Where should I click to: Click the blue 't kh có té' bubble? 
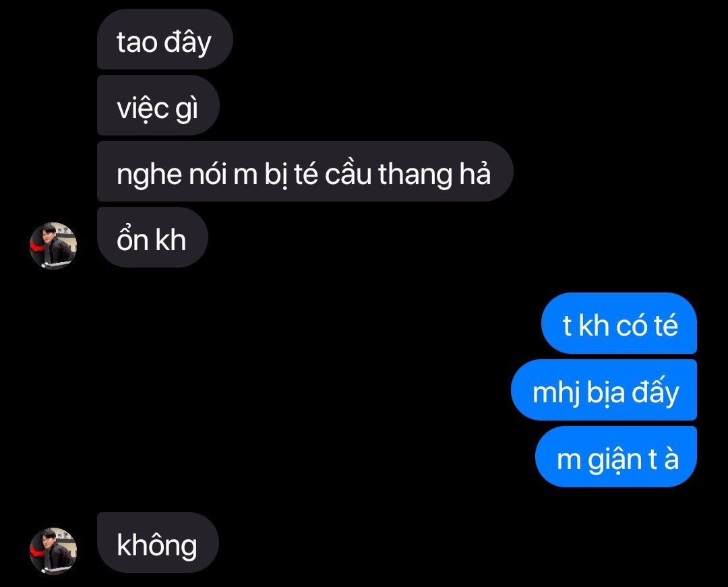pyautogui.click(x=619, y=323)
